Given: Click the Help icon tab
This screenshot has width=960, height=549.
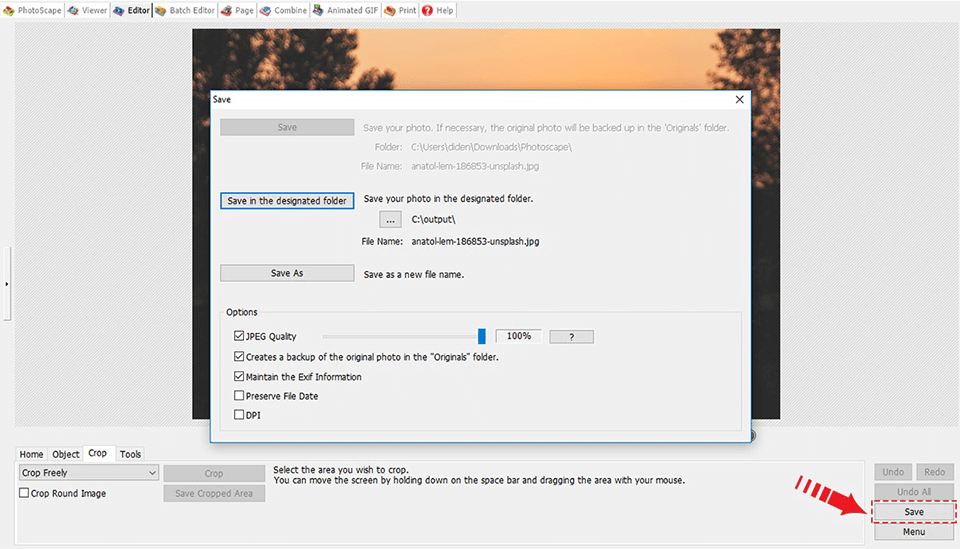Looking at the screenshot, I should 438,10.
